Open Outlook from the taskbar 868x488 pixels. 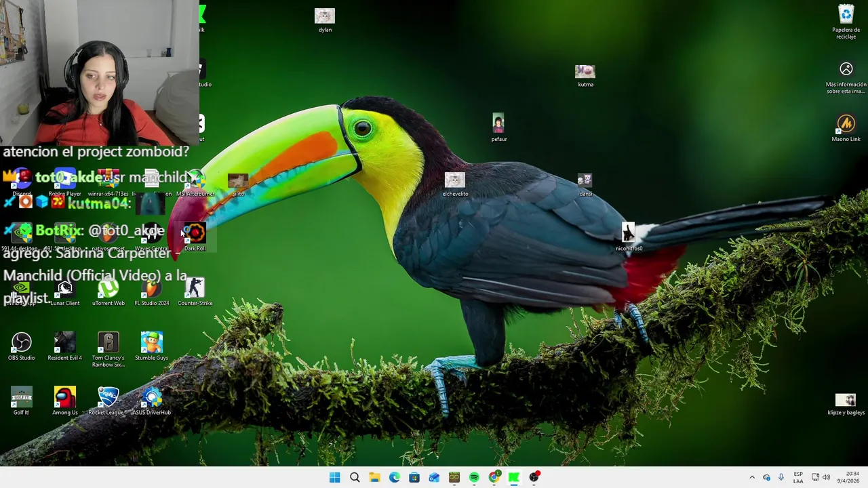point(434,477)
